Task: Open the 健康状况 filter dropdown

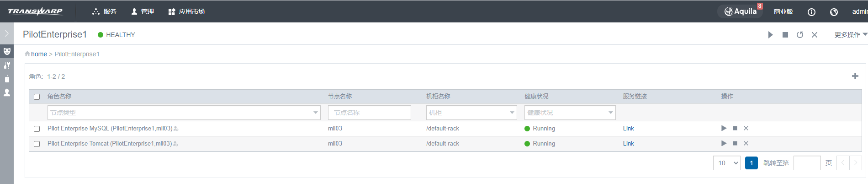Action: (570, 113)
